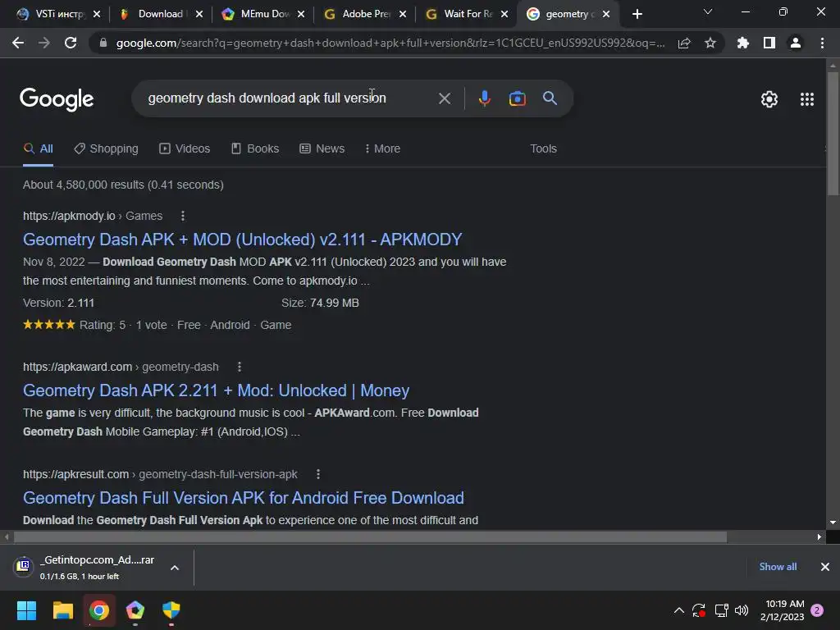
Task: Open Chrome three-dot menu
Action: (x=822, y=43)
